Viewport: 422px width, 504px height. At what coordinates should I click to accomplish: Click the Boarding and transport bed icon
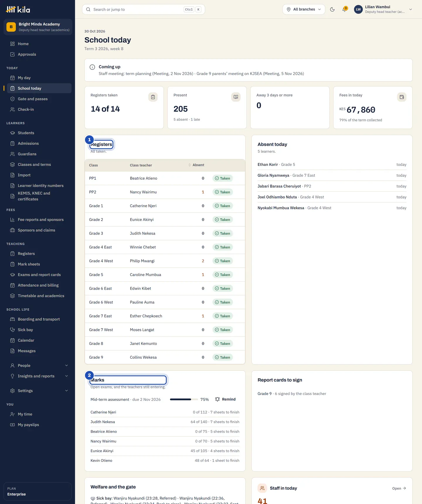click(x=12, y=319)
